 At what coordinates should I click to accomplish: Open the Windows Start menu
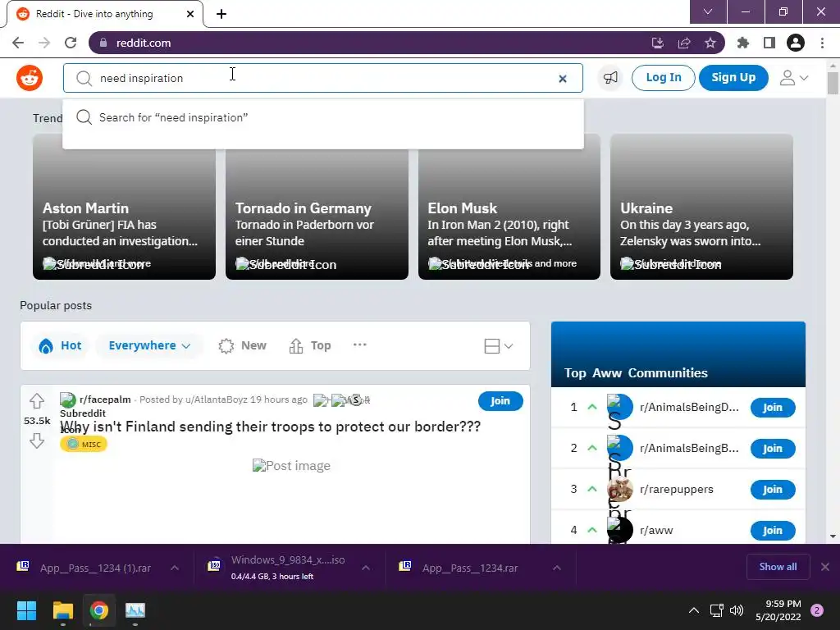pyautogui.click(x=26, y=610)
